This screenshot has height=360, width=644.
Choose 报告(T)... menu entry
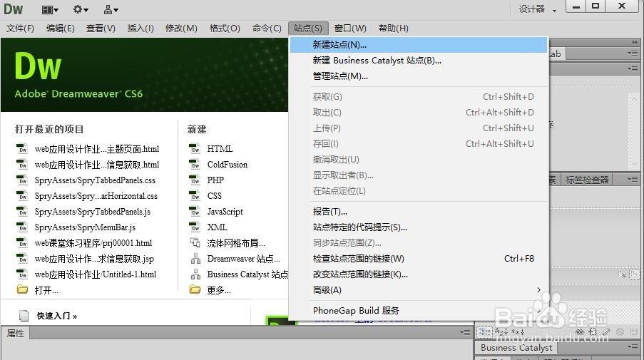click(x=419, y=212)
